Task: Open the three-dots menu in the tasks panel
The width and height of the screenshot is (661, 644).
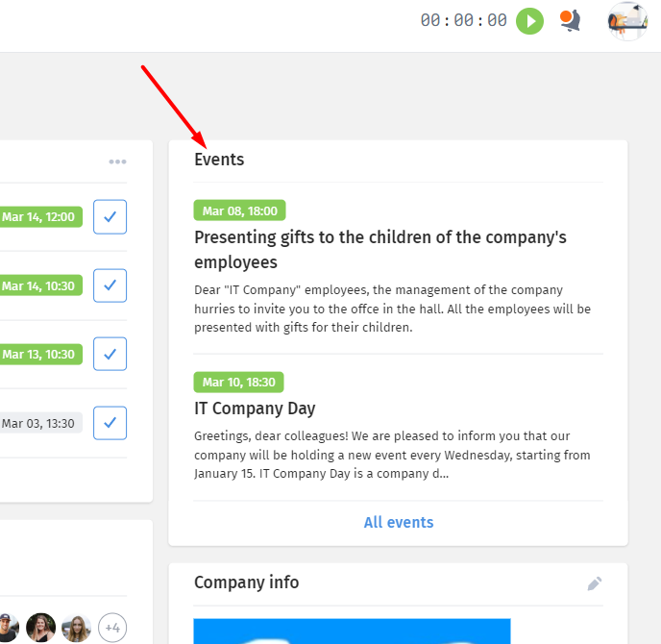Action: 117,161
